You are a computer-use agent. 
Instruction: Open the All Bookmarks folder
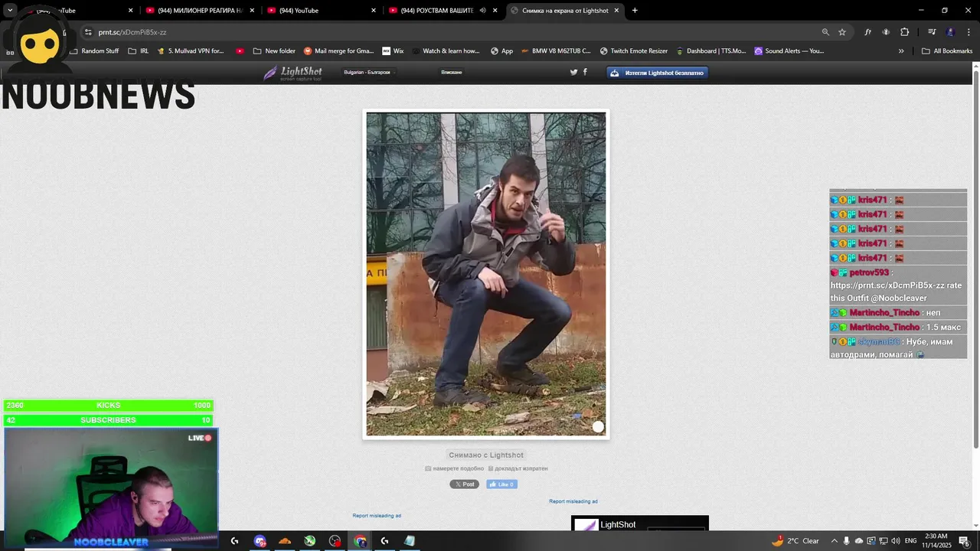click(947, 51)
